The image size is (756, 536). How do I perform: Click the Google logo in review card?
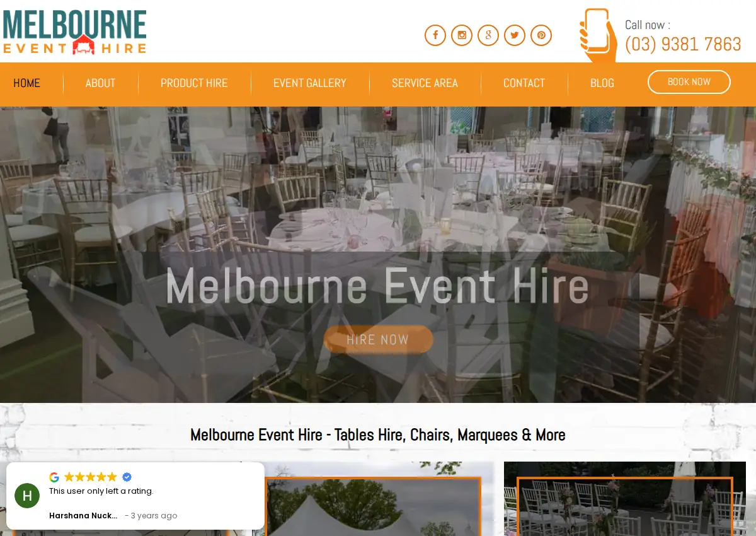click(x=54, y=477)
